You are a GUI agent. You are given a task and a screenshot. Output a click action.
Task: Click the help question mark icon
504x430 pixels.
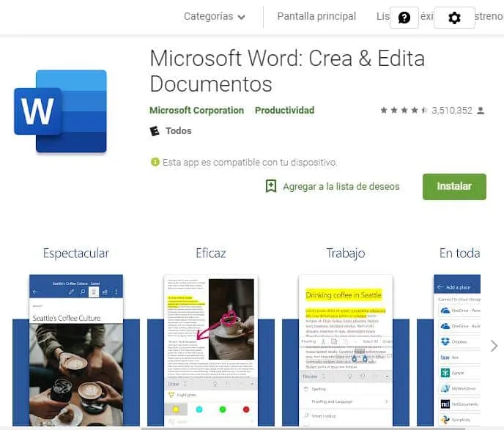(404, 18)
